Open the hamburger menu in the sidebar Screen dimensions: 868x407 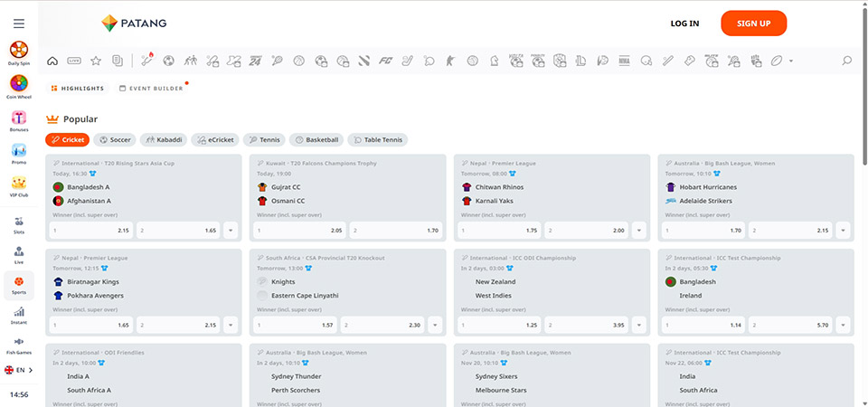click(x=19, y=24)
